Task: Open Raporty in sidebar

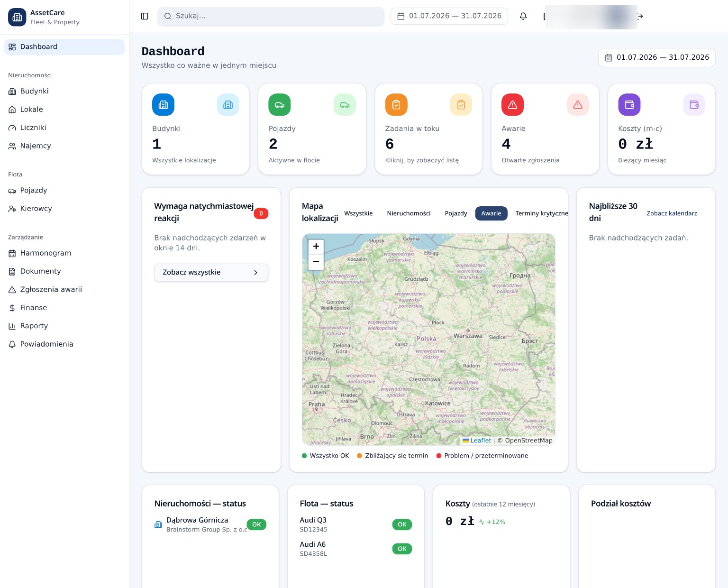Action: (64, 326)
